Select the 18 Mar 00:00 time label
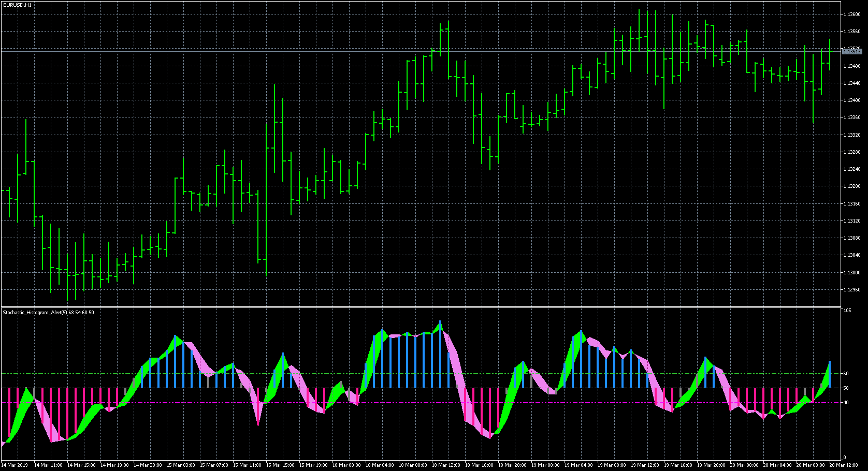The width and height of the screenshot is (868, 471). point(346,465)
